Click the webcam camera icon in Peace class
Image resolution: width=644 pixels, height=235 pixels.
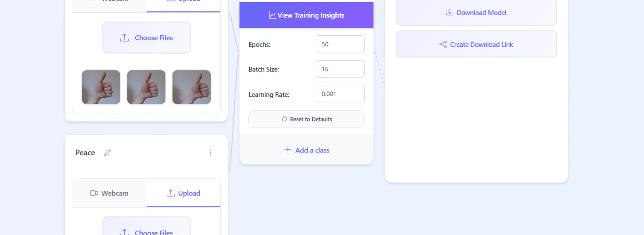pos(94,193)
